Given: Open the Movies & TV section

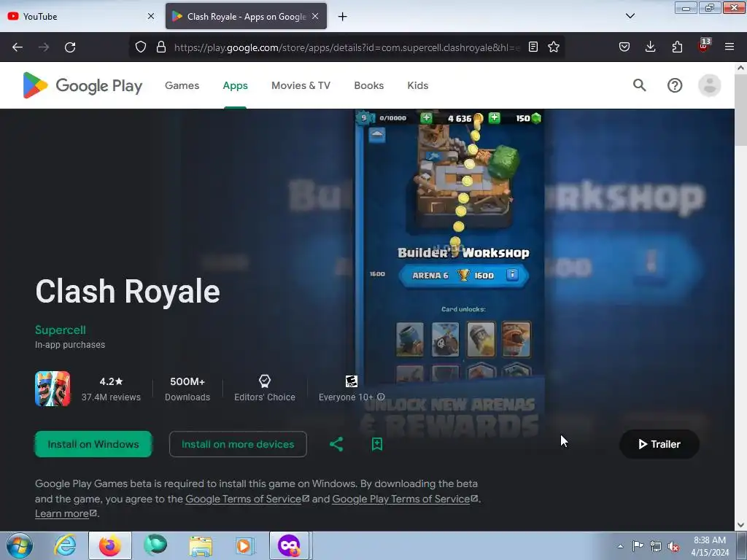Looking at the screenshot, I should click(x=301, y=86).
